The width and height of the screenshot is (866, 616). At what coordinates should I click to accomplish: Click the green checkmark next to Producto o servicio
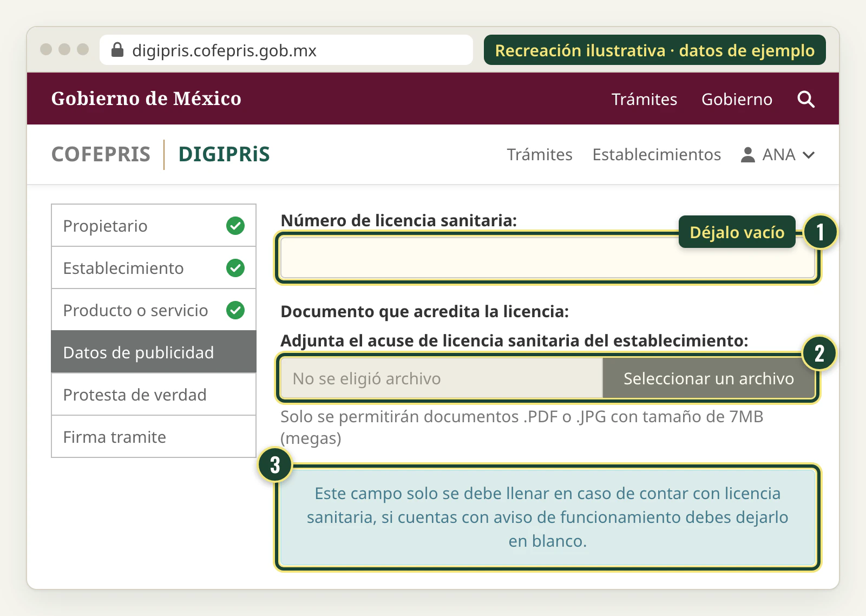point(235,310)
